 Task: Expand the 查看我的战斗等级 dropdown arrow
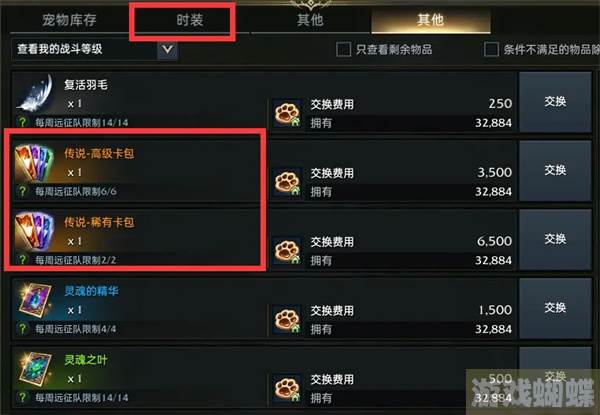167,50
